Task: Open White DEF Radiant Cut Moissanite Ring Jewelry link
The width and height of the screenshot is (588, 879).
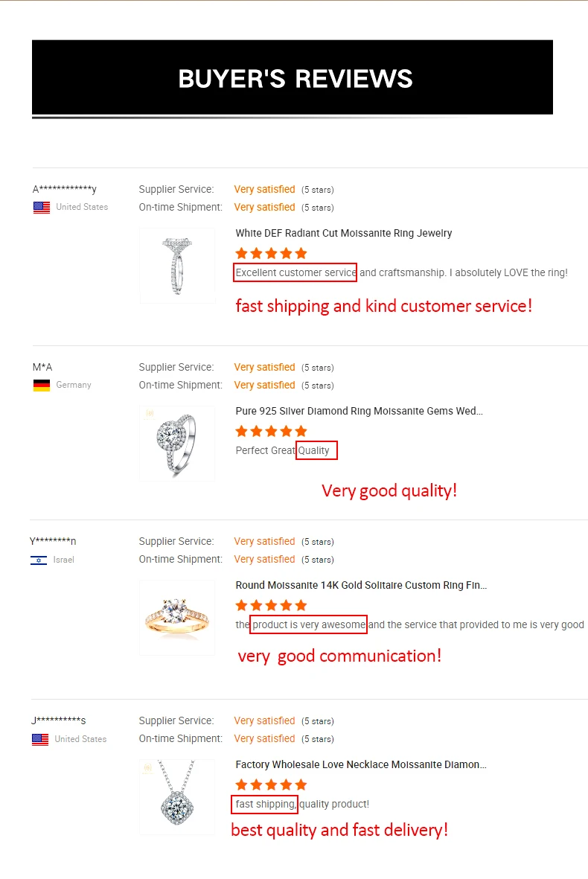Action: (344, 233)
